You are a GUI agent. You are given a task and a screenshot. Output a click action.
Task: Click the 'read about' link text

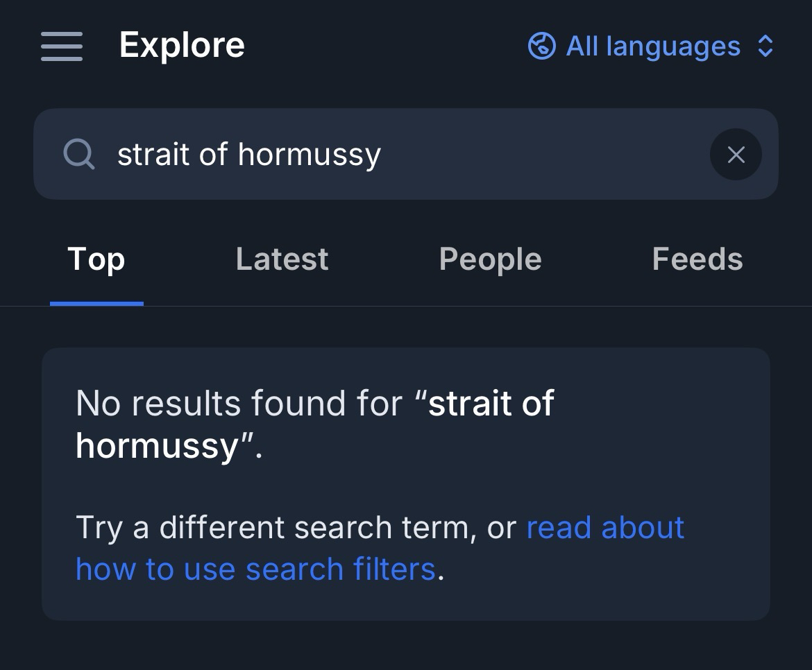(605, 528)
